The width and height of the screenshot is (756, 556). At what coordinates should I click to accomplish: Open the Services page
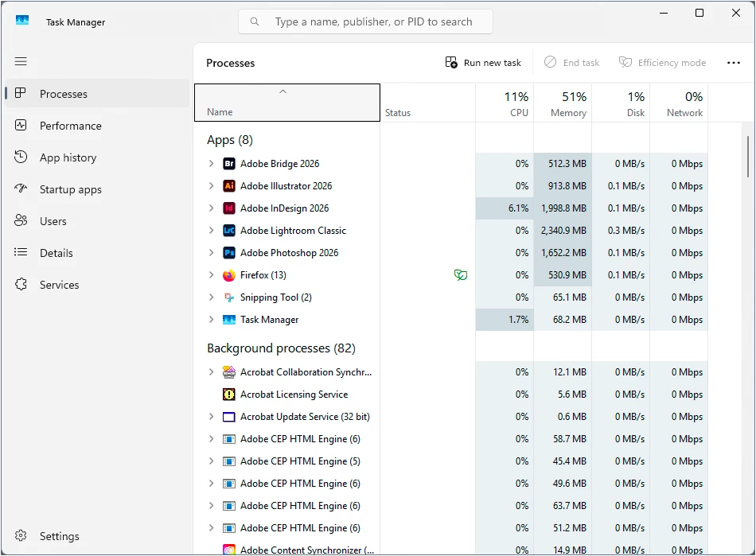coord(97,285)
